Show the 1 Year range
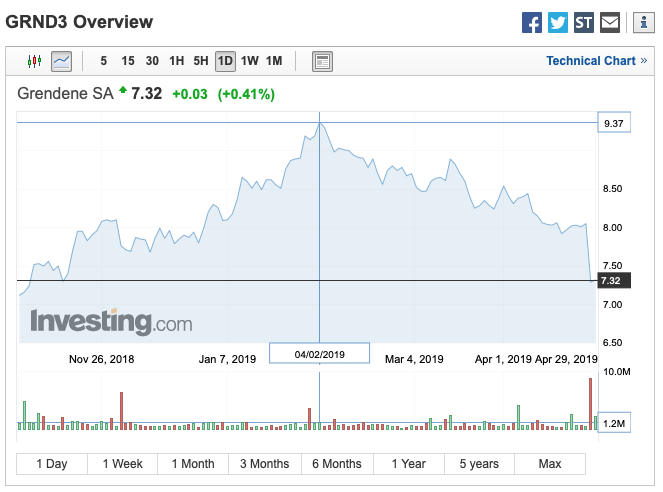The height and width of the screenshot is (492, 663). (408, 464)
